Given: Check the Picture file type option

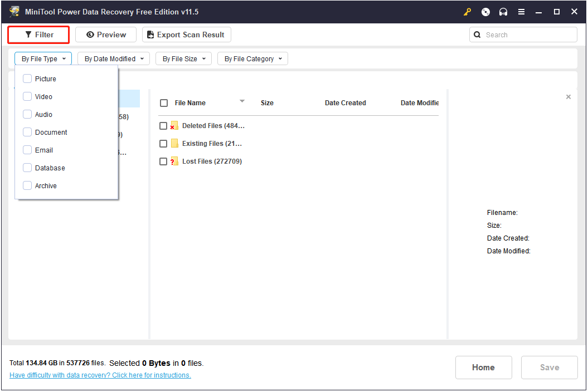Looking at the screenshot, I should [27, 79].
